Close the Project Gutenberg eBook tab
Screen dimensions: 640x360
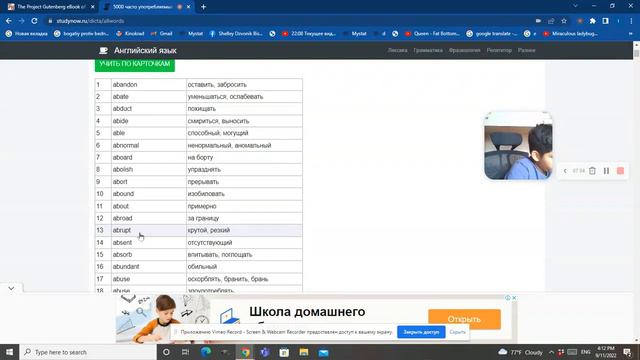click(x=93, y=7)
